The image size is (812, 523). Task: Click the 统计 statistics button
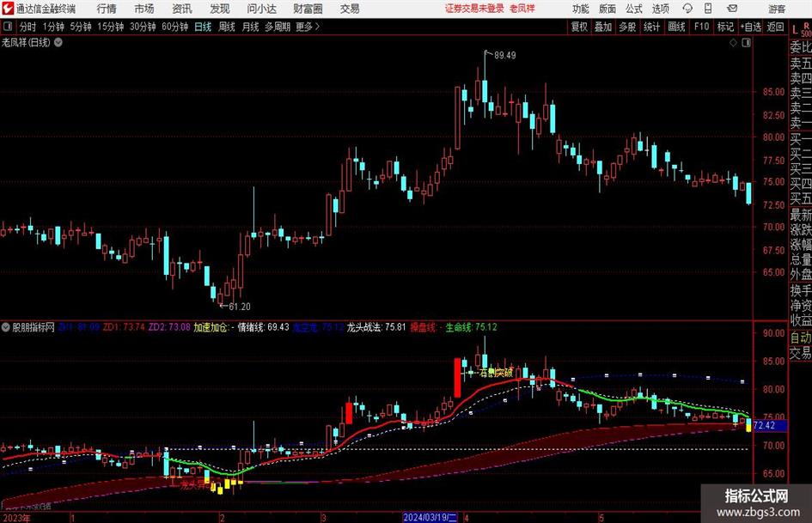652,27
